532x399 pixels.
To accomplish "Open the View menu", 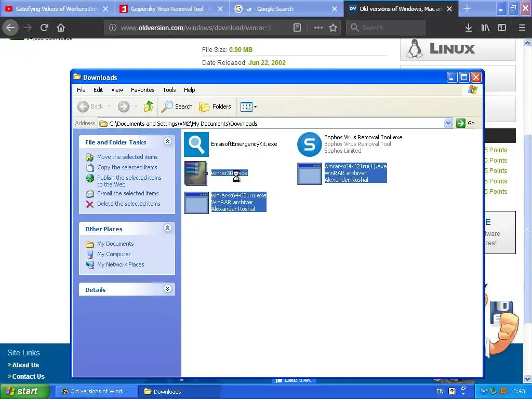I will [117, 90].
